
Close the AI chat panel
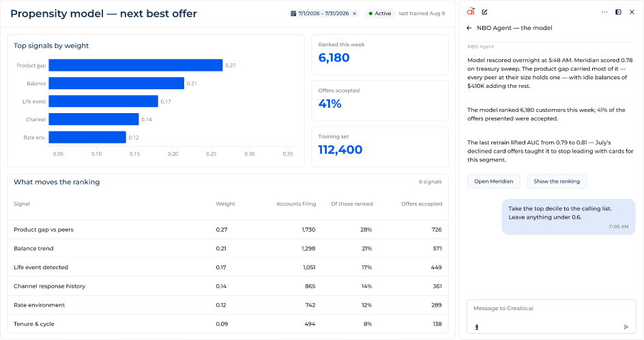(632, 12)
